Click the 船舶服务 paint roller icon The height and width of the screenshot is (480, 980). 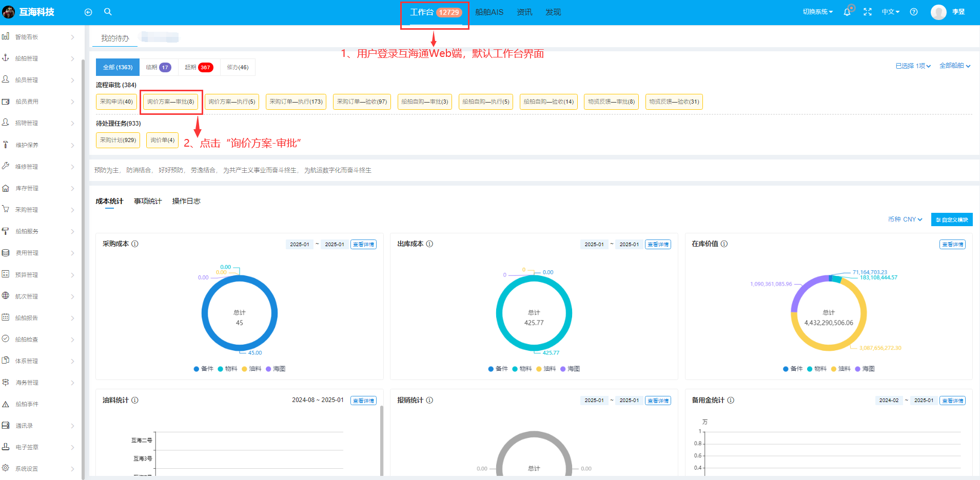click(x=6, y=231)
